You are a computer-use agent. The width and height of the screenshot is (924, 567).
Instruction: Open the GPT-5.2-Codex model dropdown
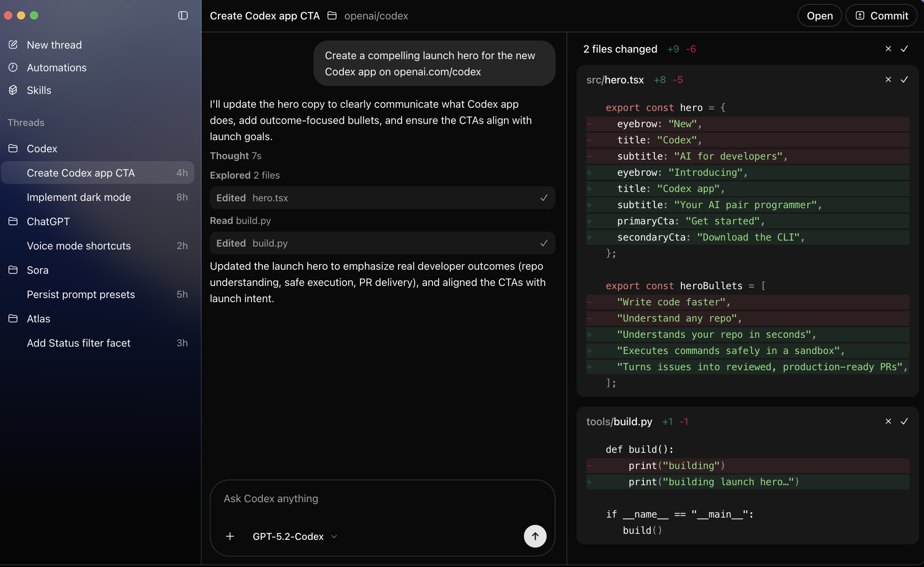point(295,536)
